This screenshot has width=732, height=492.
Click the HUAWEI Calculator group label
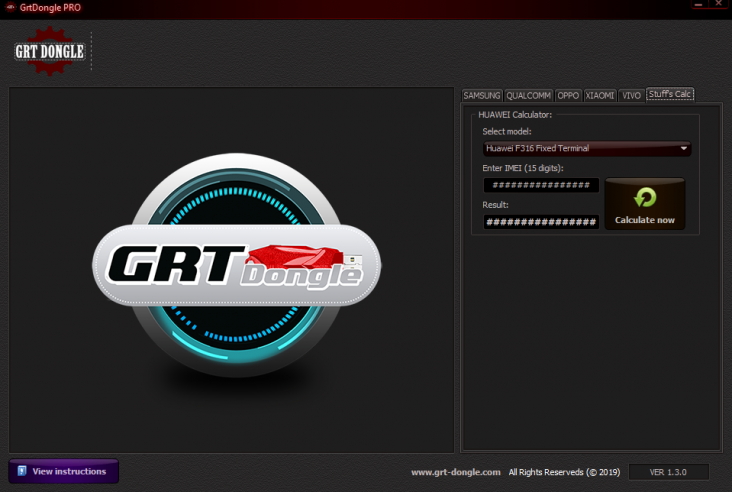[x=515, y=114]
